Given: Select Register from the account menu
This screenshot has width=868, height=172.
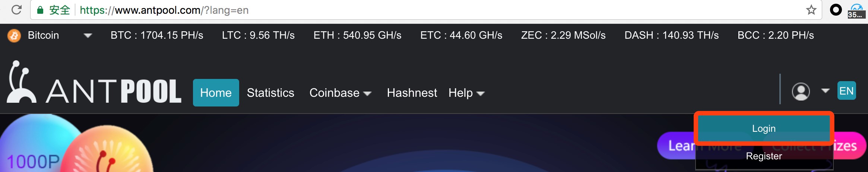Looking at the screenshot, I should (x=764, y=156).
